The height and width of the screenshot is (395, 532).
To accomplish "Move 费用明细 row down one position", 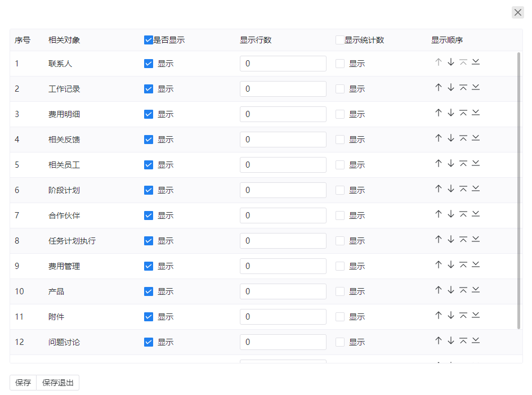I will point(451,113).
